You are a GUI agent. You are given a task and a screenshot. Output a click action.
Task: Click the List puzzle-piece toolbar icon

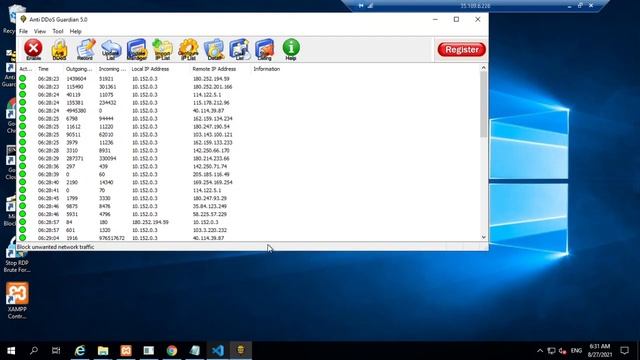(x=239, y=49)
